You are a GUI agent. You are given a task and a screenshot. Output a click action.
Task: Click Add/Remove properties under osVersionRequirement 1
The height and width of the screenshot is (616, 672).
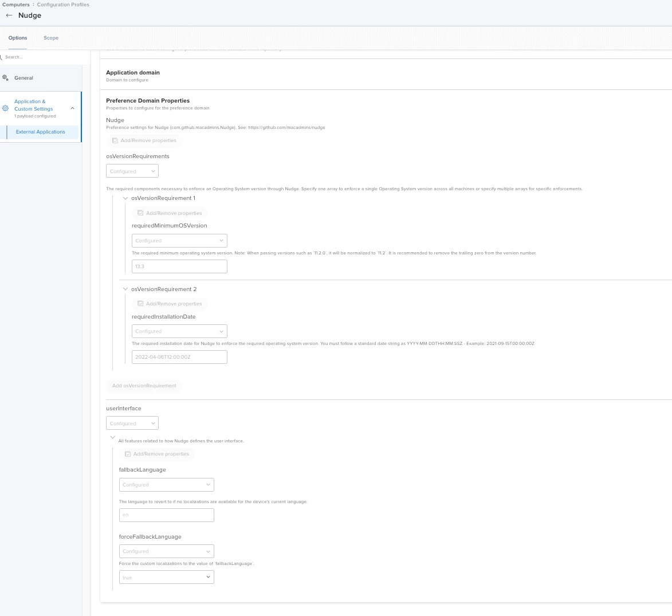(170, 213)
